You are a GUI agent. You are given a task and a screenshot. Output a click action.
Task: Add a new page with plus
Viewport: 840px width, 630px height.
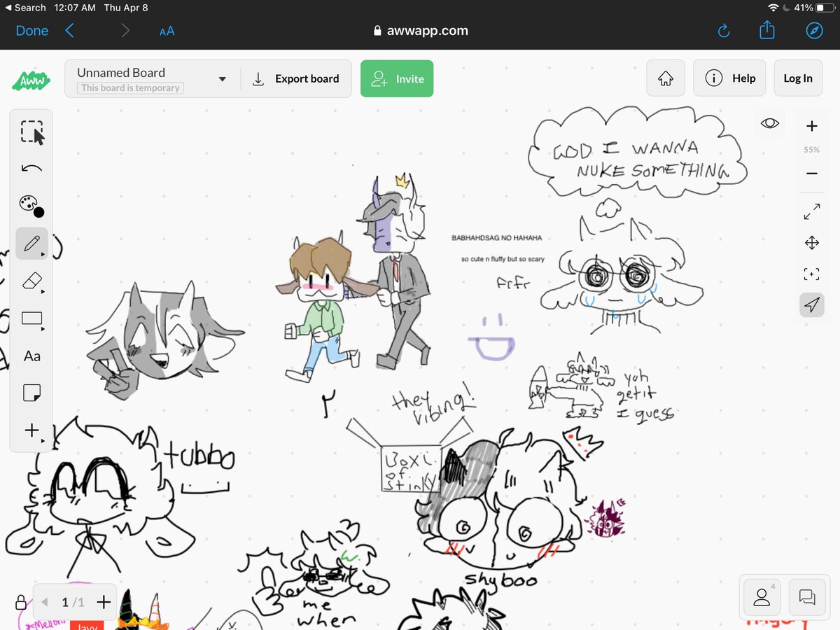click(103, 602)
